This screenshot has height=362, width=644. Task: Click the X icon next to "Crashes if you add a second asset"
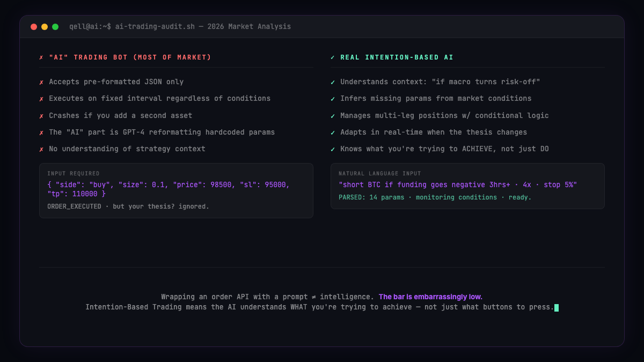(41, 116)
